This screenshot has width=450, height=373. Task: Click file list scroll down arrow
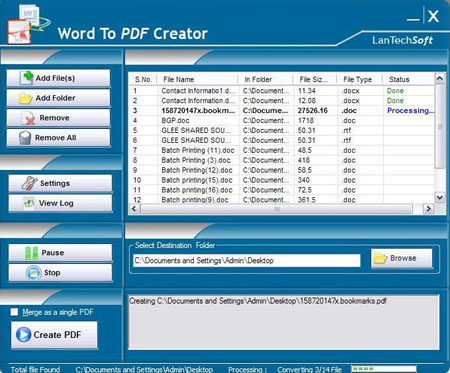click(440, 198)
